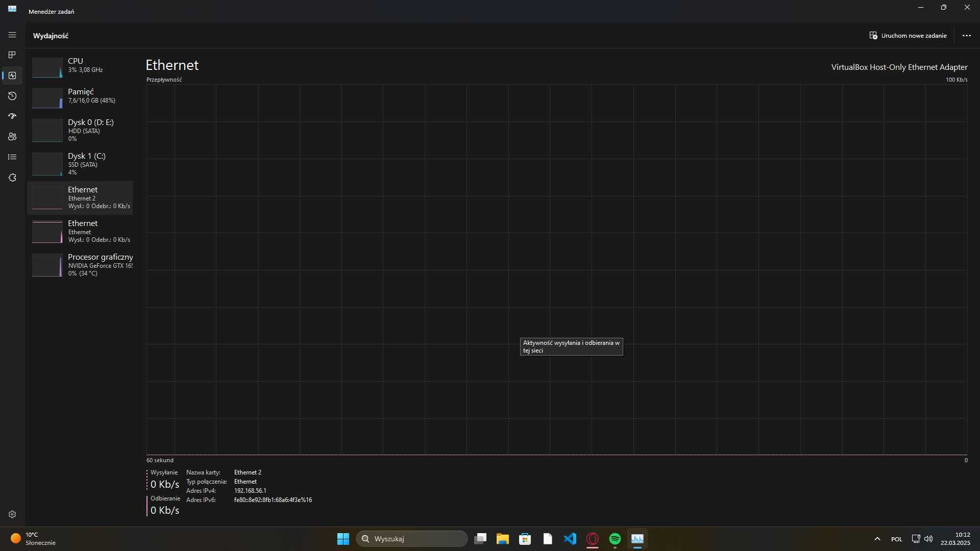Open the clock and date flyout
Viewport: 980px width, 551px height.
(955, 539)
